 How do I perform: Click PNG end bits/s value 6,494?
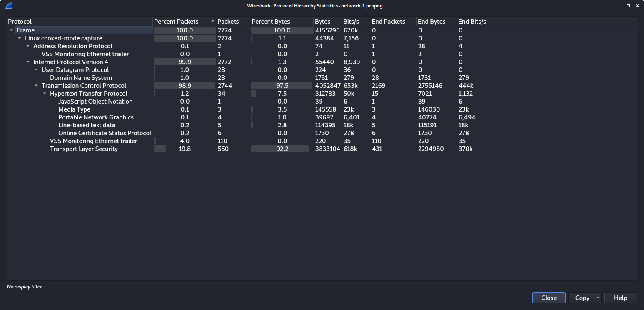tap(467, 117)
